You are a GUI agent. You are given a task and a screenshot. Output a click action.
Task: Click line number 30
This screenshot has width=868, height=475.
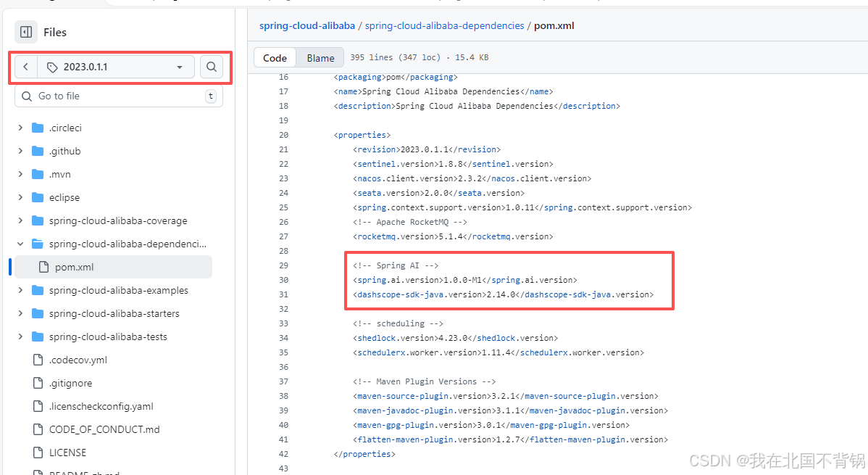click(x=283, y=280)
